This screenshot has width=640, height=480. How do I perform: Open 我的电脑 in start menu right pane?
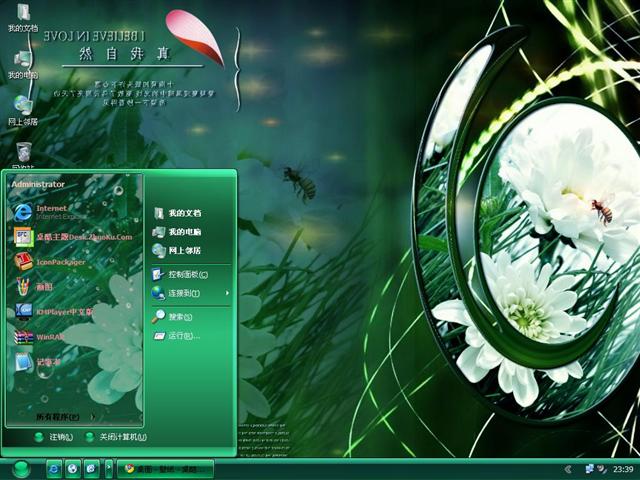click(x=177, y=232)
